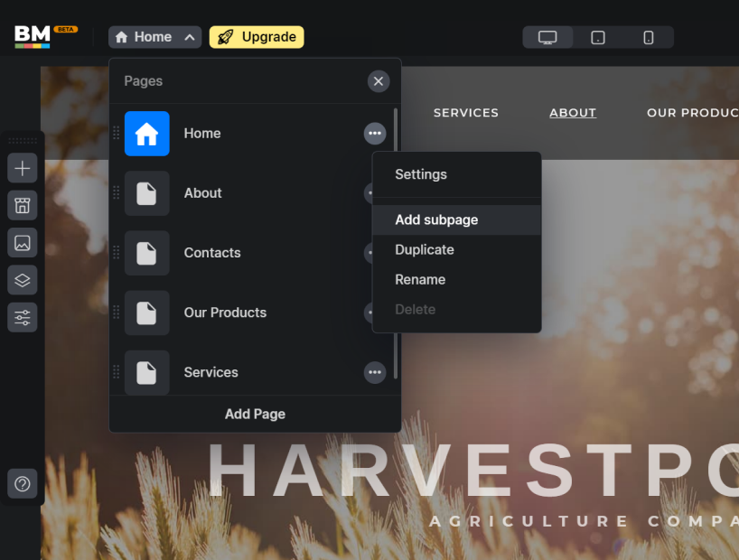Open the store icon in sidebar

(x=23, y=206)
